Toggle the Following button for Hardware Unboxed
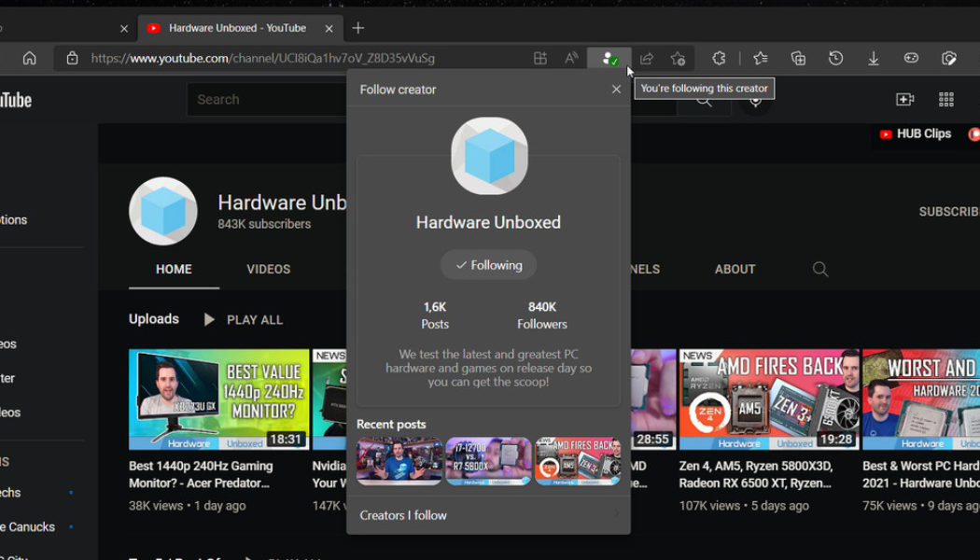The width and height of the screenshot is (980, 560). coord(488,264)
